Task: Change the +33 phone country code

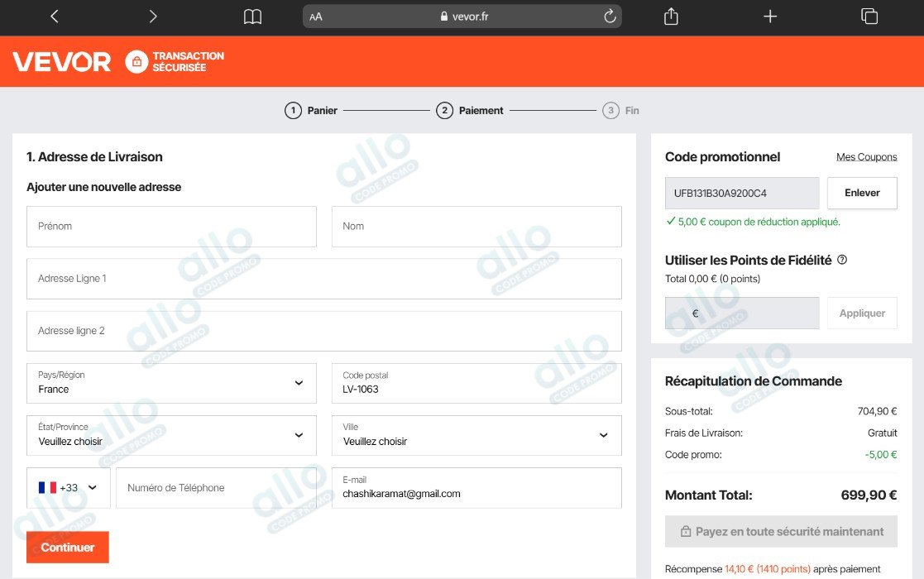Action: (x=69, y=488)
